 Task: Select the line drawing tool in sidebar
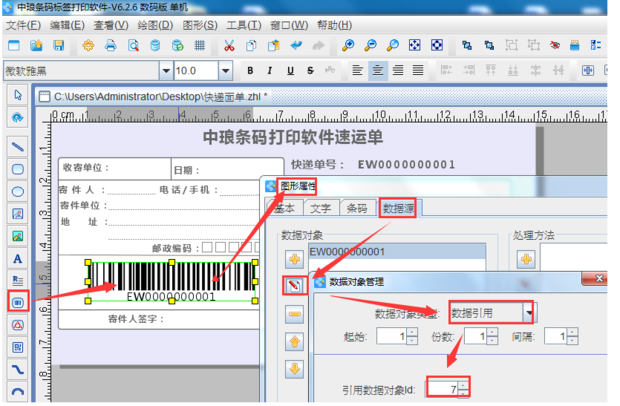coord(17,146)
